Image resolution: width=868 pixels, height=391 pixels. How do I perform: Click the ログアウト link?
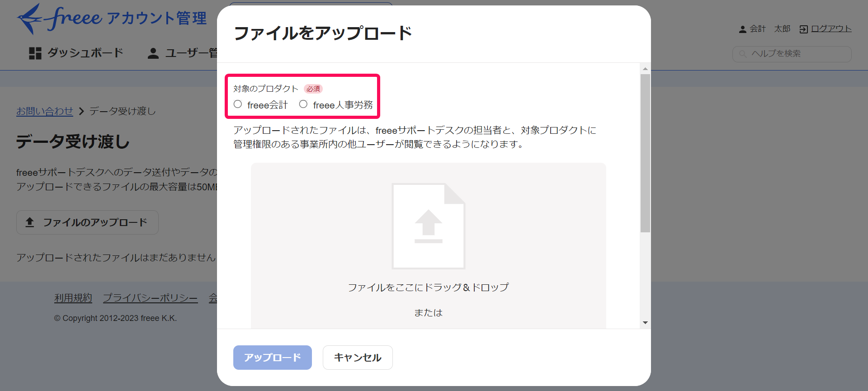(x=831, y=29)
